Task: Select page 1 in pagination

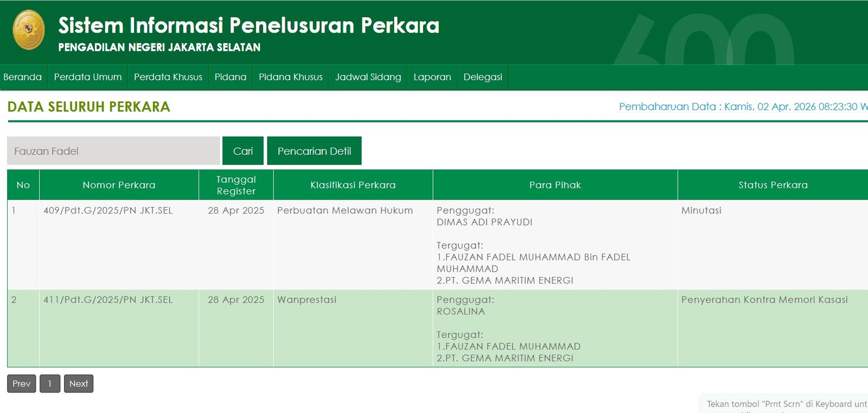Action: click(50, 384)
